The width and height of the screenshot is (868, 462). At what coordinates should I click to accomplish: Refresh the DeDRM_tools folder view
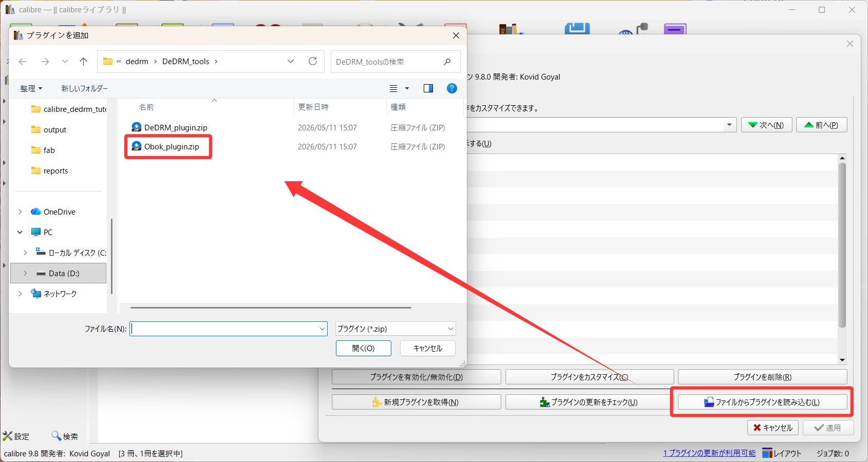[313, 62]
